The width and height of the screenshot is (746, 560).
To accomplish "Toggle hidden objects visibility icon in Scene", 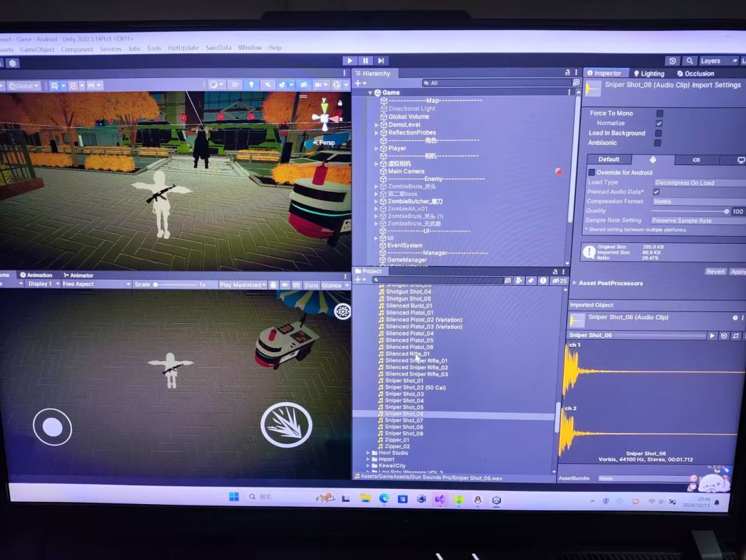I will pos(303,85).
